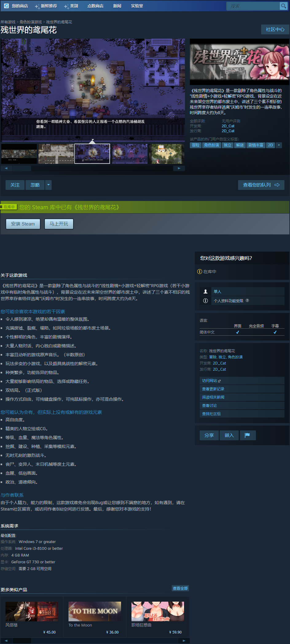Expand the dropdown next to 忽略

pyautogui.click(x=49, y=185)
